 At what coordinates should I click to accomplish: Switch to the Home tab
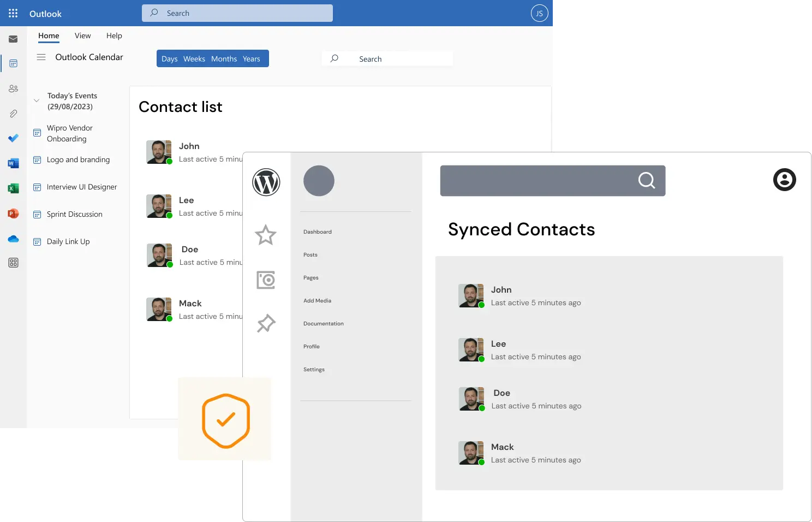click(x=49, y=35)
